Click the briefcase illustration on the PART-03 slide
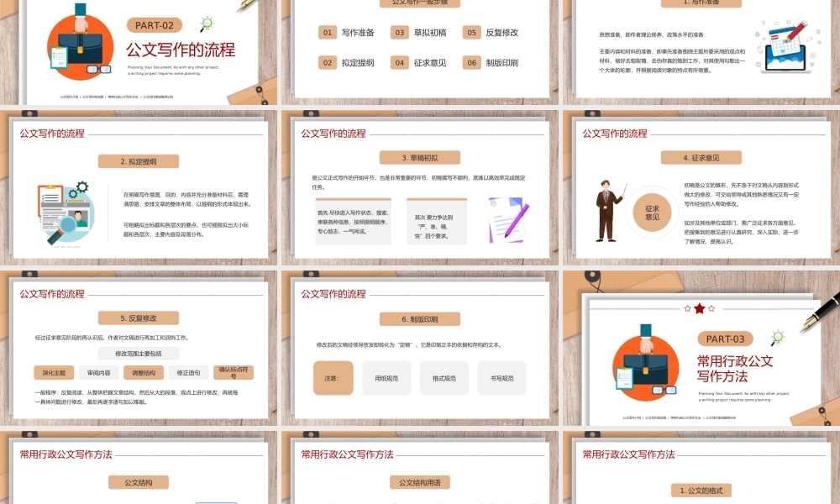 click(645, 361)
